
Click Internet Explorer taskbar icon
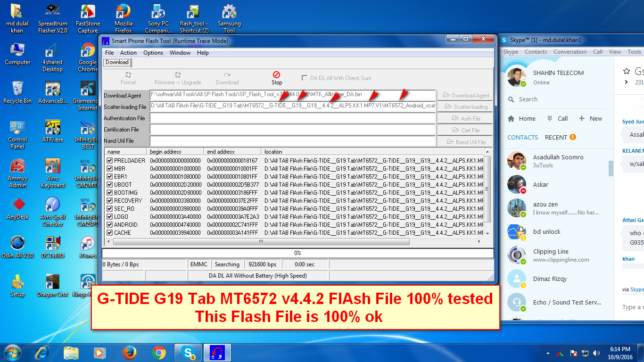point(42,352)
